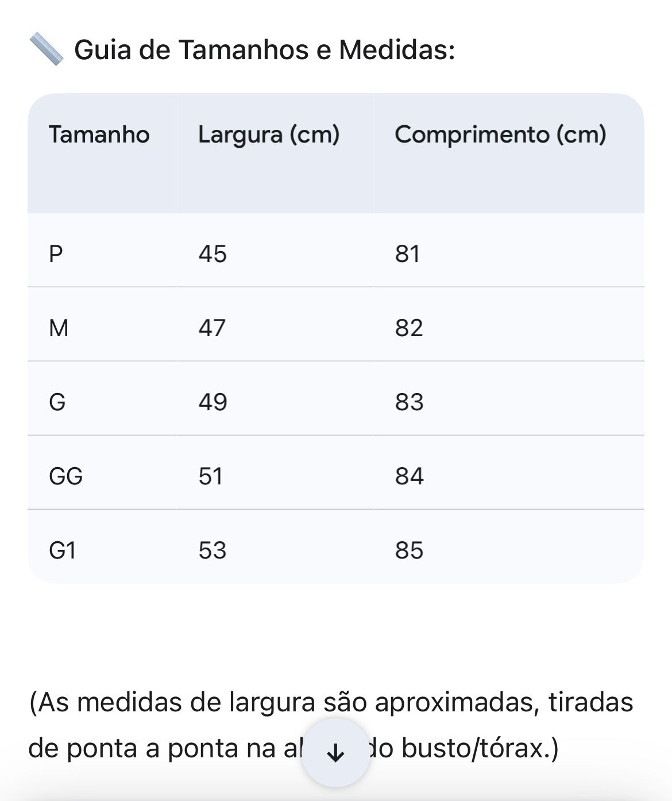
Task: Click the ruler emoji icon
Action: pyautogui.click(x=46, y=49)
